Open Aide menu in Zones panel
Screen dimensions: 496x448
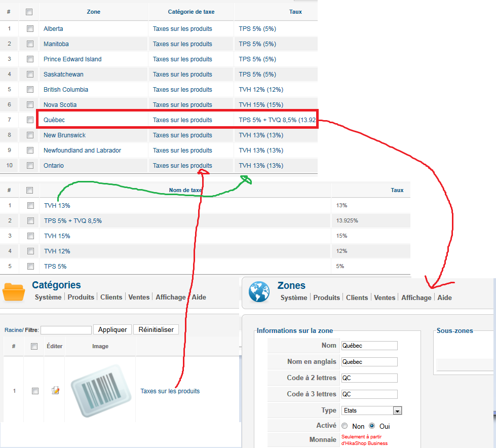pos(444,297)
